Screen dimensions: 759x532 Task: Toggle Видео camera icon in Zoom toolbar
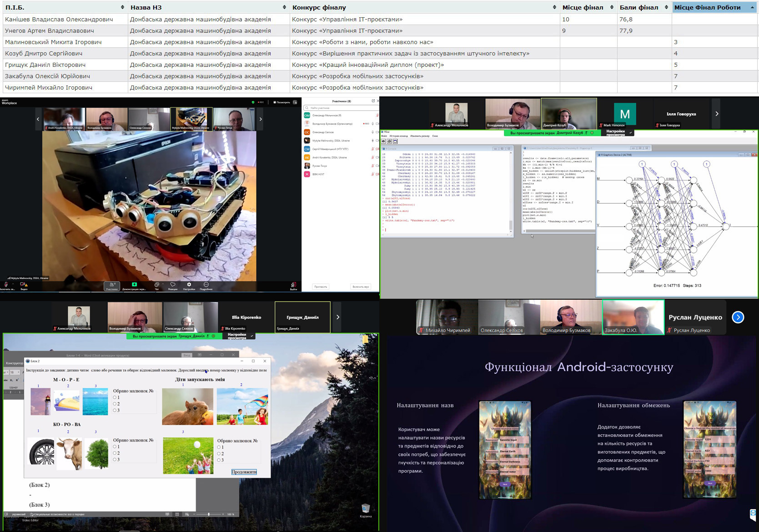coord(24,285)
